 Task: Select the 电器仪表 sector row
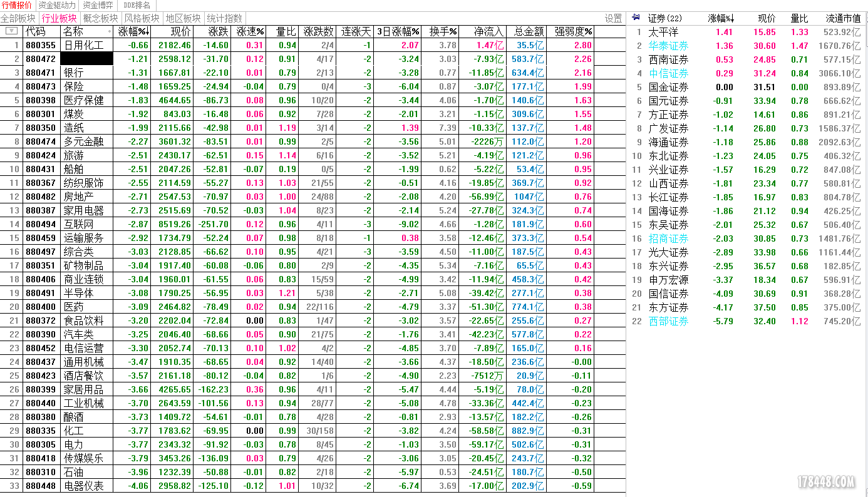[313, 486]
